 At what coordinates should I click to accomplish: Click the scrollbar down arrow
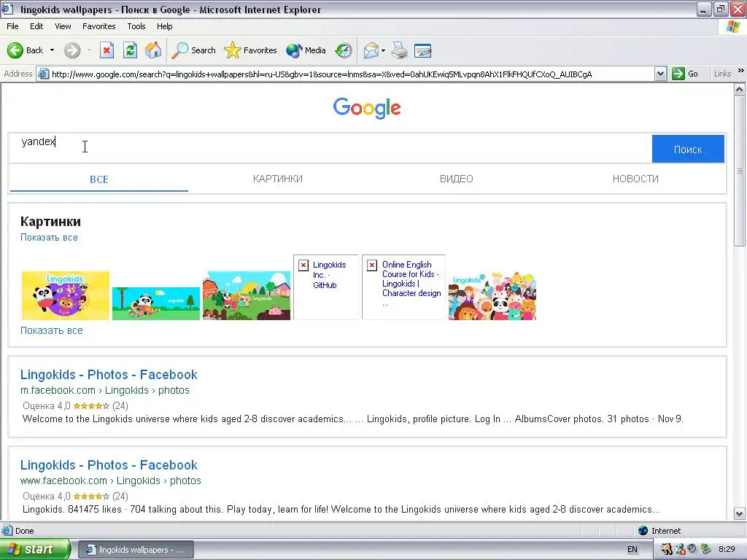pyautogui.click(x=740, y=514)
